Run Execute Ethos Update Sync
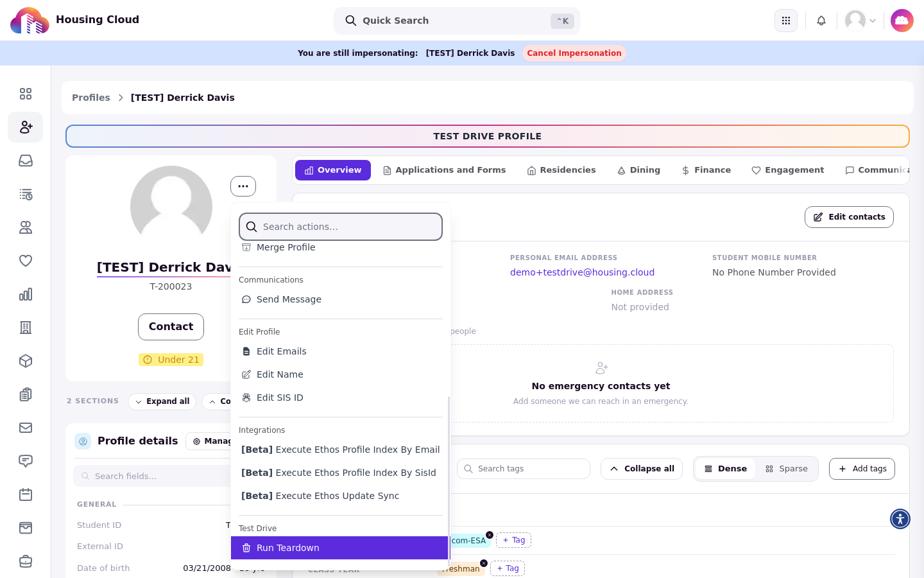924x578 pixels. (341, 496)
